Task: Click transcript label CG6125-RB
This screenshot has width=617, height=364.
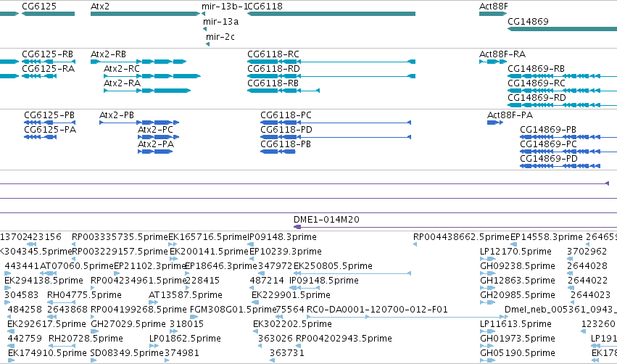Action: click(x=48, y=54)
